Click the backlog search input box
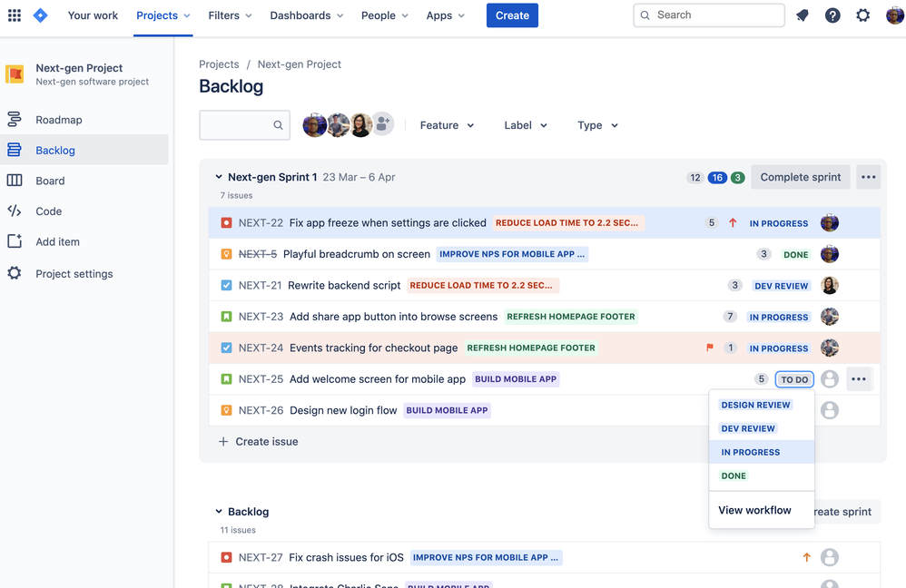 tap(244, 124)
